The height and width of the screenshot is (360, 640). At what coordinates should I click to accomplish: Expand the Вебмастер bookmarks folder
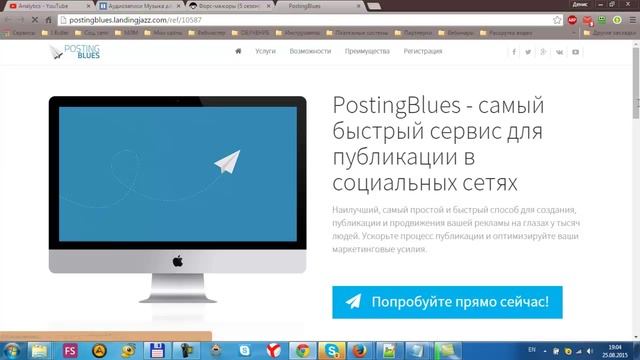click(x=207, y=33)
